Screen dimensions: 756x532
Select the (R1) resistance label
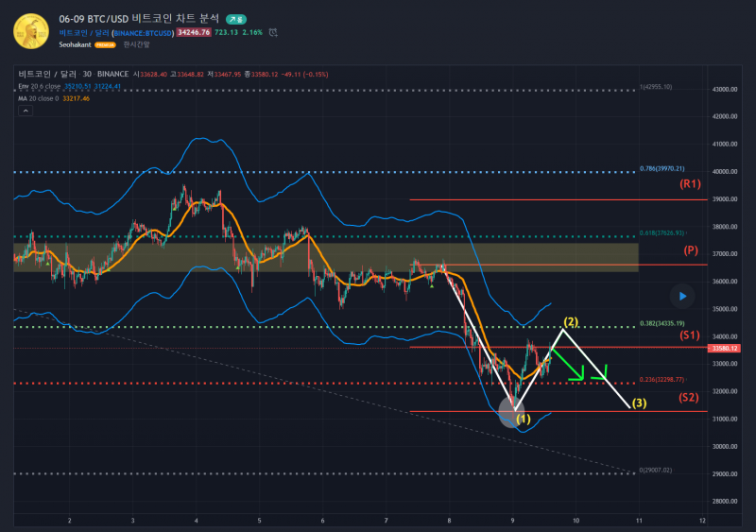690,185
